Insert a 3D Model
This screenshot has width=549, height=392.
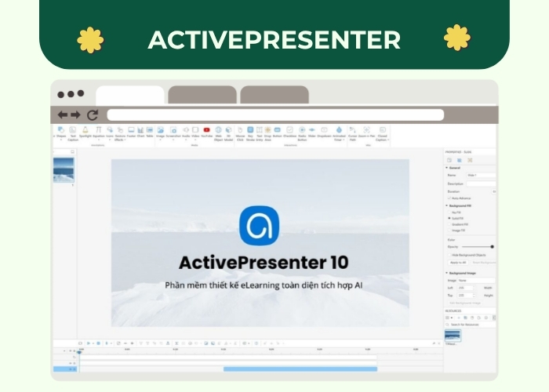228,134
